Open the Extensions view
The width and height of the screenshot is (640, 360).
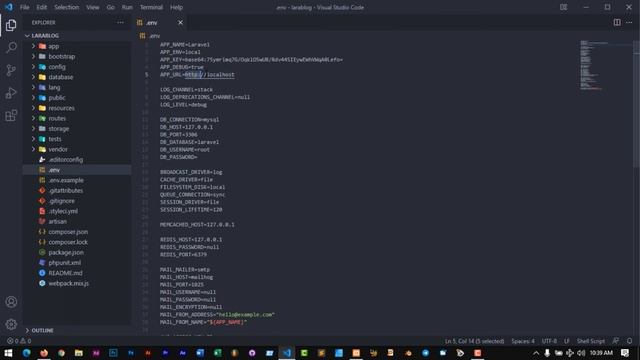click(x=11, y=116)
